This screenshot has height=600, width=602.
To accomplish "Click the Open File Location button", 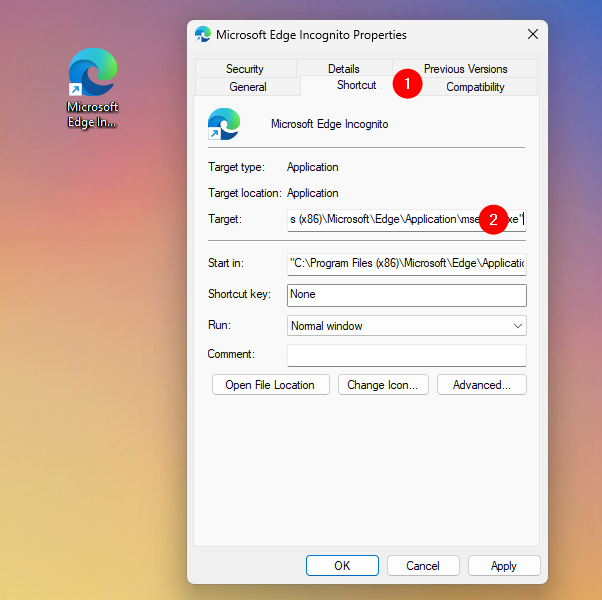I will point(271,385).
